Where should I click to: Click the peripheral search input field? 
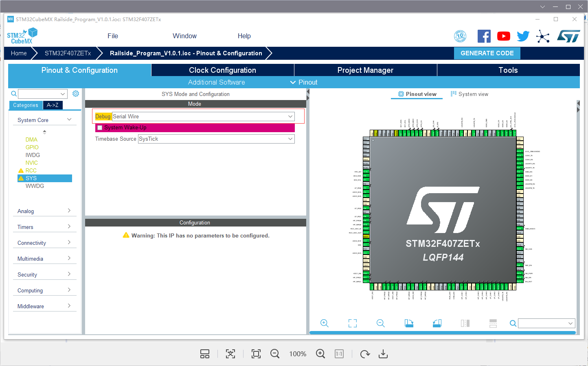(42, 93)
